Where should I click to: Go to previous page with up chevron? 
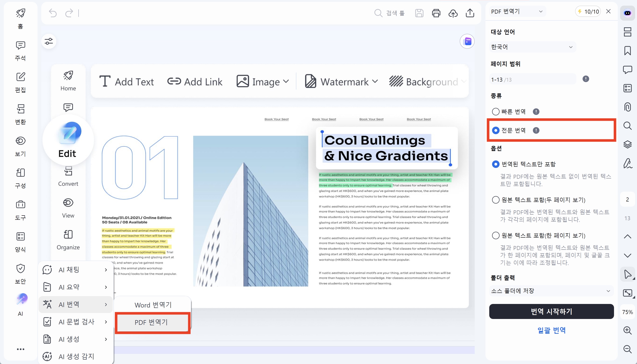point(627,236)
